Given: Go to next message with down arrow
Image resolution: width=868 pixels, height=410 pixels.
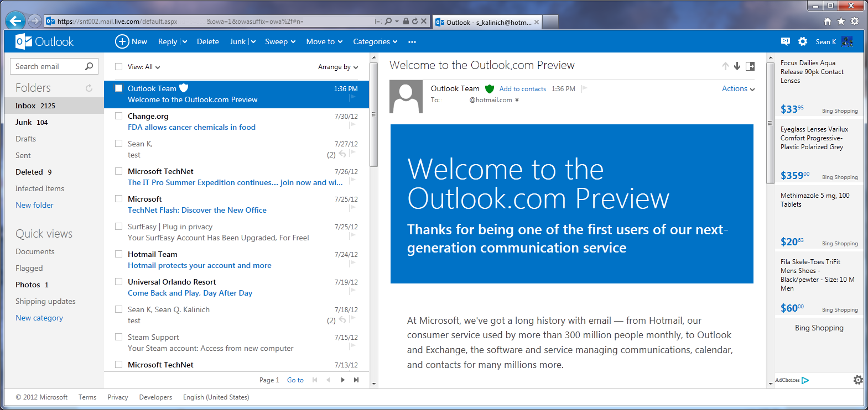Looking at the screenshot, I should click(x=737, y=66).
